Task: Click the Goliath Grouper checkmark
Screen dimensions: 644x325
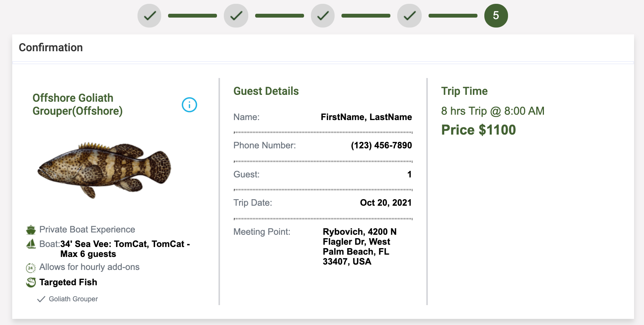Action: (x=41, y=299)
